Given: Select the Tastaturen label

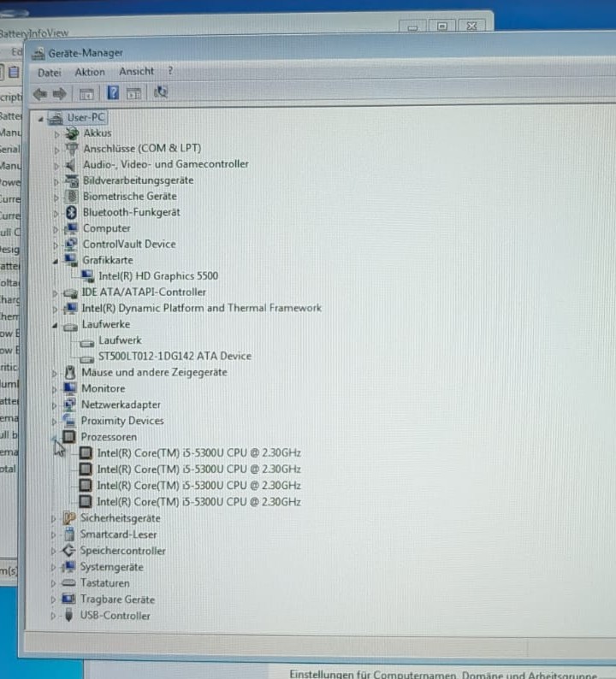Looking at the screenshot, I should [x=105, y=583].
